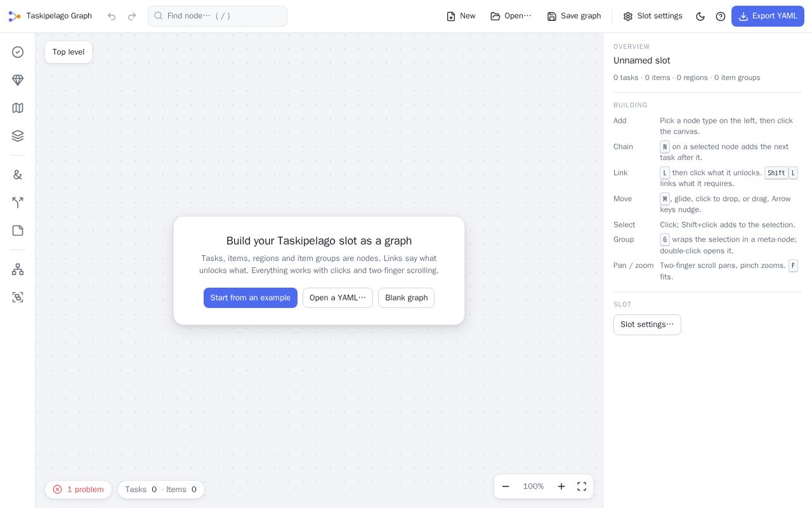Click the Unnamed slot title

pos(641,60)
